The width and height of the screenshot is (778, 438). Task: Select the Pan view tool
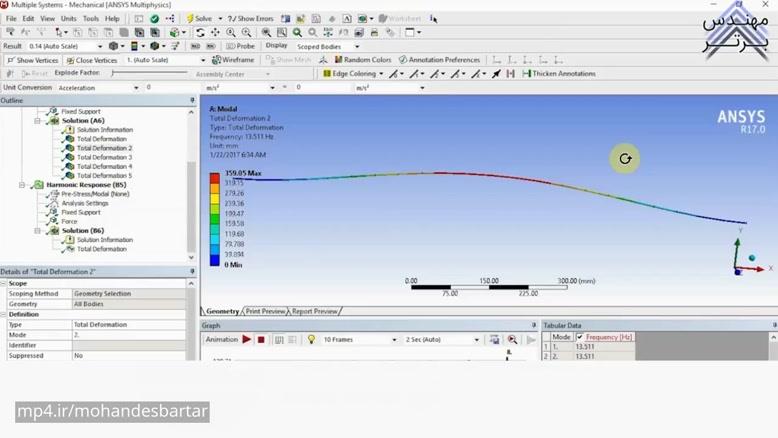click(x=215, y=32)
